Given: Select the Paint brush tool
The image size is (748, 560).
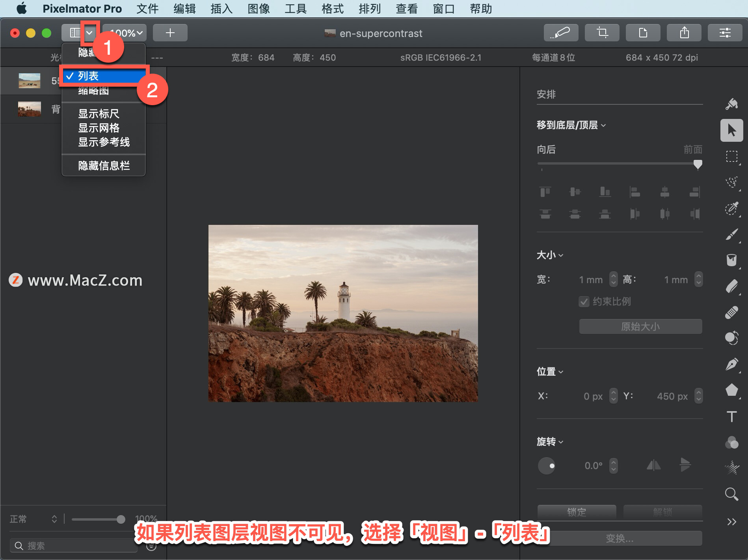Looking at the screenshot, I should point(731,234).
